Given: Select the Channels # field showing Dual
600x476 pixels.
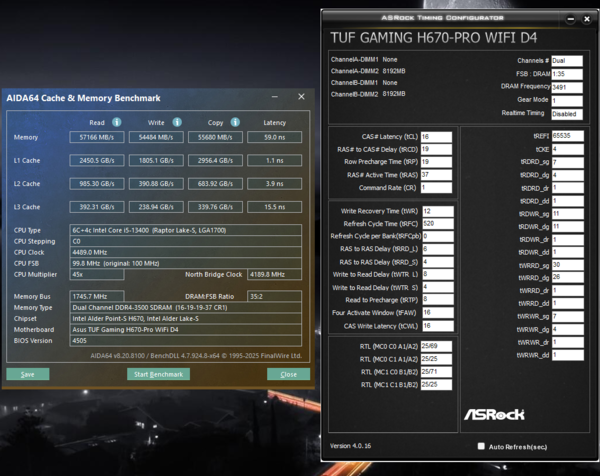Looking at the screenshot, I should (x=567, y=61).
